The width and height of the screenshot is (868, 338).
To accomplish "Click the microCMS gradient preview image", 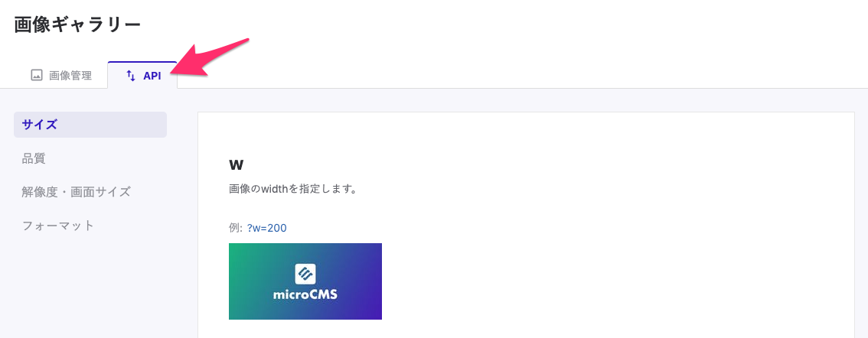I will [x=305, y=281].
